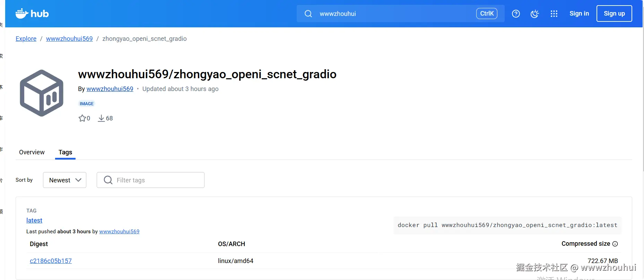The height and width of the screenshot is (280, 644).
Task: Click the Docker Hub logo
Action: [x=32, y=13]
